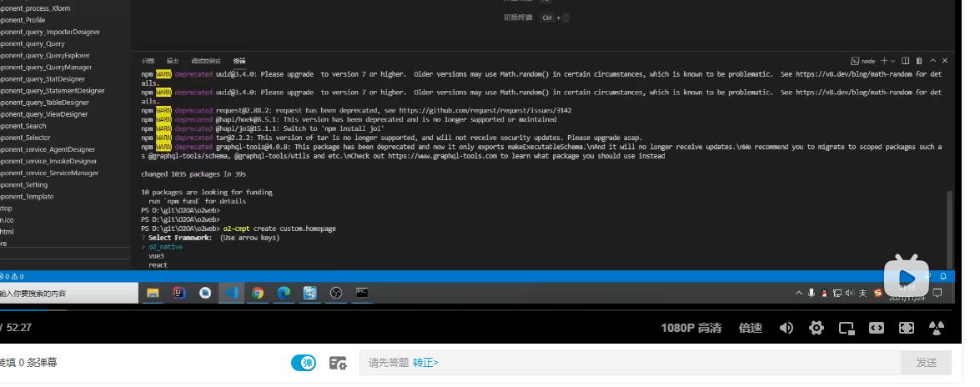Open the www.graphql-tools.com link in terminal

pyautogui.click(x=443, y=156)
